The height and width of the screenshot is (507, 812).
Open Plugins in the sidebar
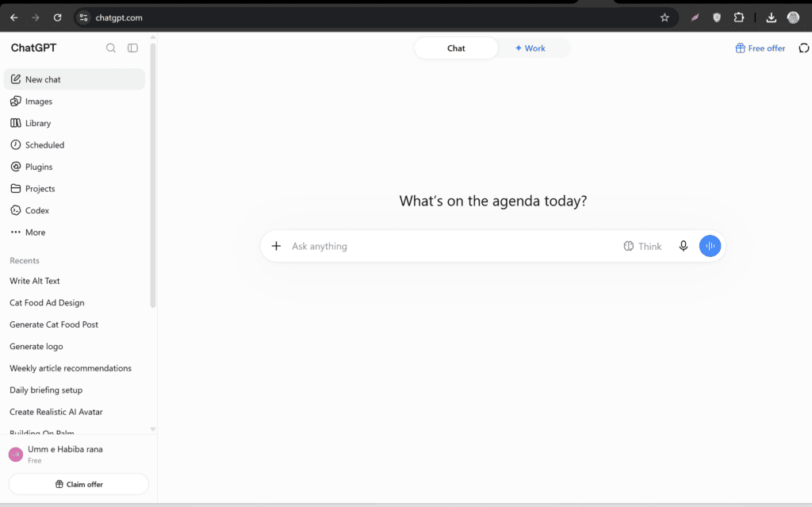click(x=75, y=167)
